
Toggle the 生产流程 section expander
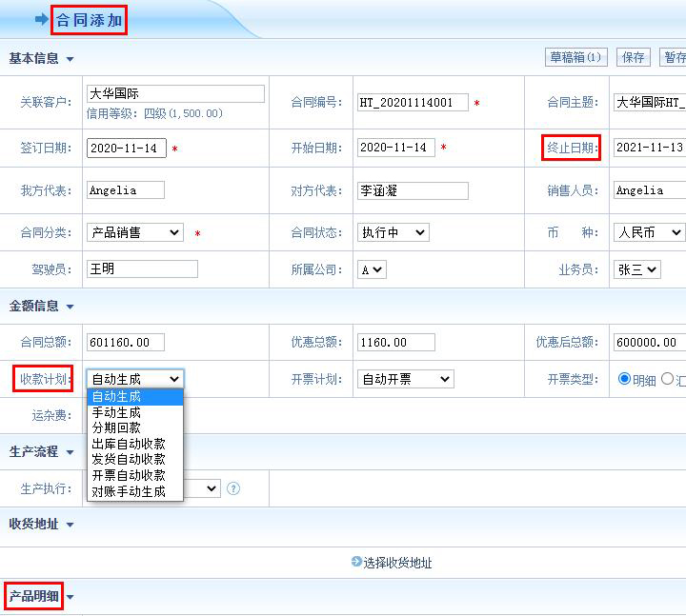[x=70, y=452]
